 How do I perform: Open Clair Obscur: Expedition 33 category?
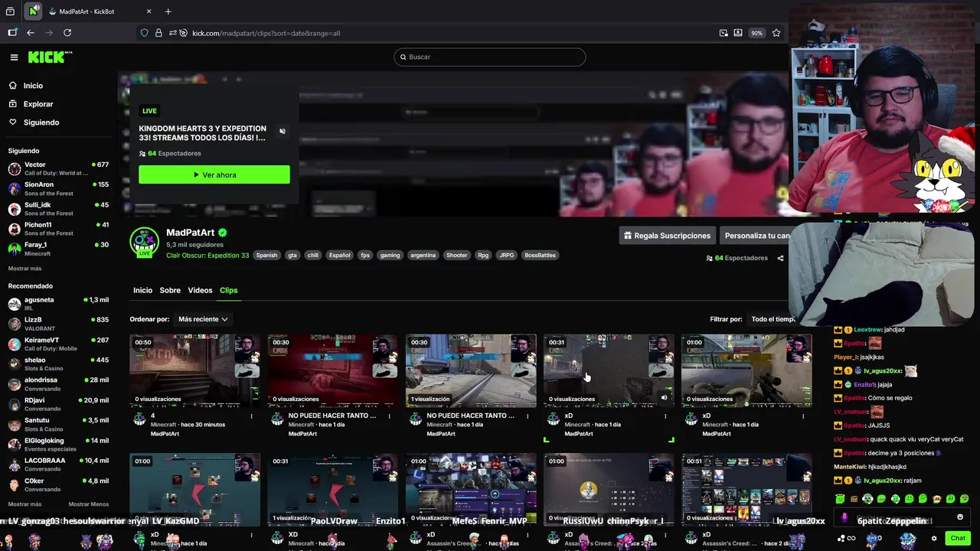(207, 255)
